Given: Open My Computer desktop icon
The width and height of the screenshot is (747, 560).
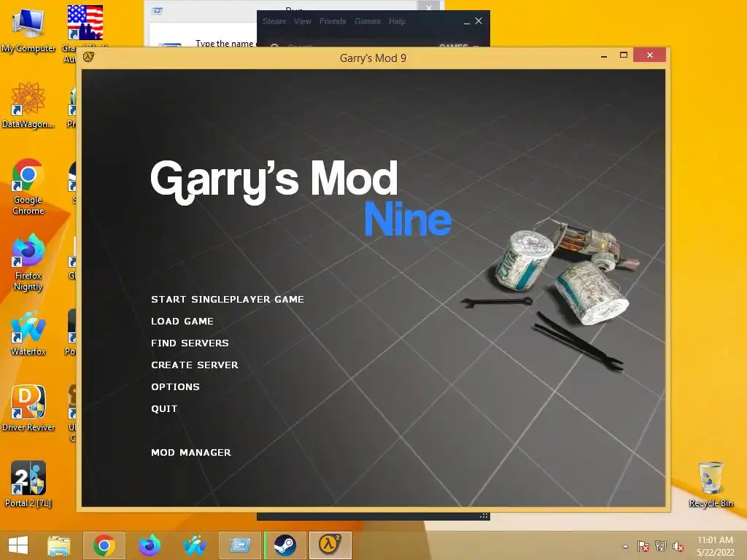Looking at the screenshot, I should (28, 29).
